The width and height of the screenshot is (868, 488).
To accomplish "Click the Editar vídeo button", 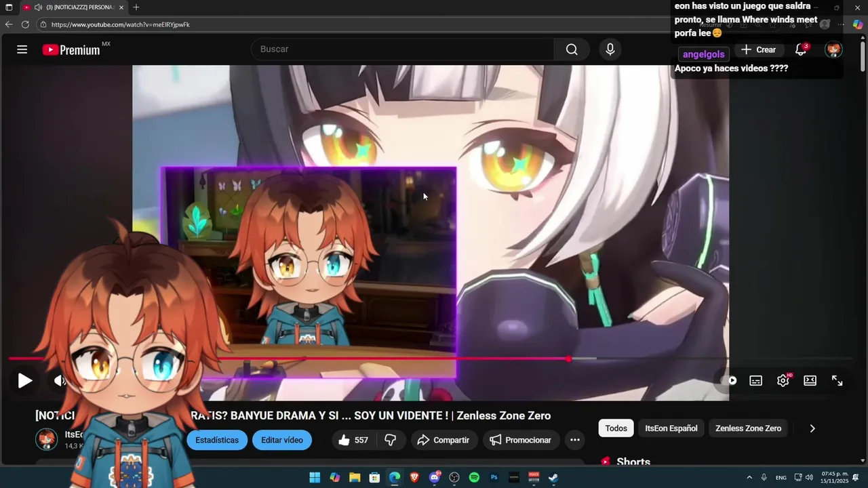I will pos(282,440).
